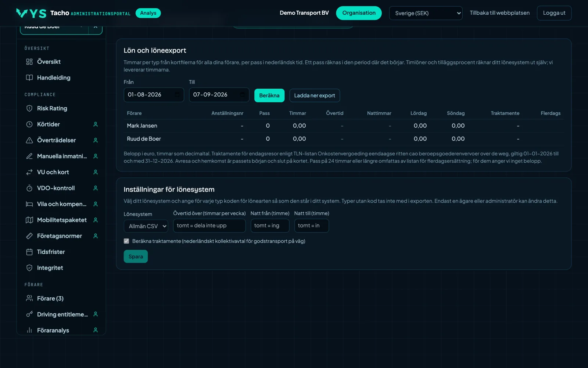Viewport: 588px width, 368px height.
Task: Click the VYS Tacho logo
Action: tap(31, 13)
